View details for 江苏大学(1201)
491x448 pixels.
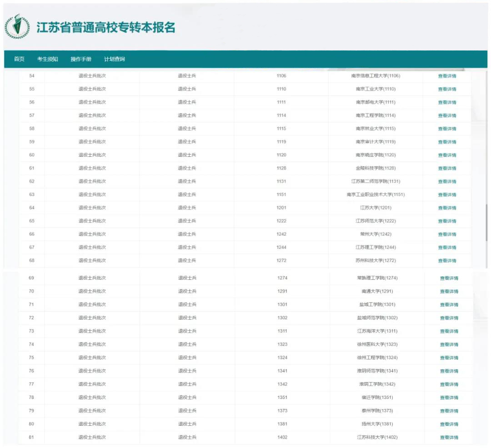pyautogui.click(x=447, y=208)
